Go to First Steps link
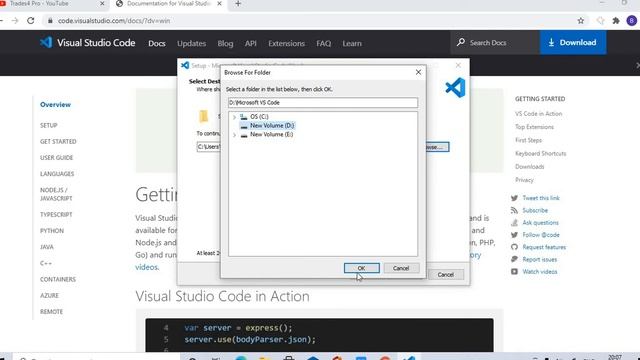The image size is (640, 360). [528, 140]
